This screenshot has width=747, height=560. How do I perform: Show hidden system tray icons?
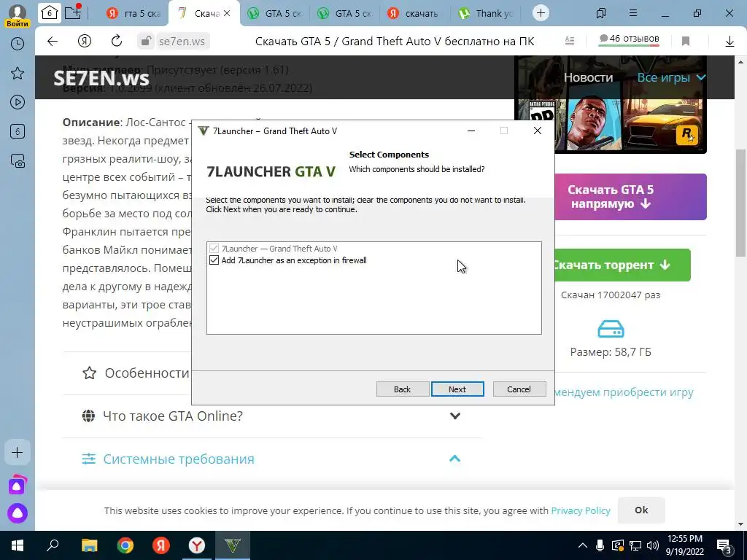pyautogui.click(x=583, y=545)
